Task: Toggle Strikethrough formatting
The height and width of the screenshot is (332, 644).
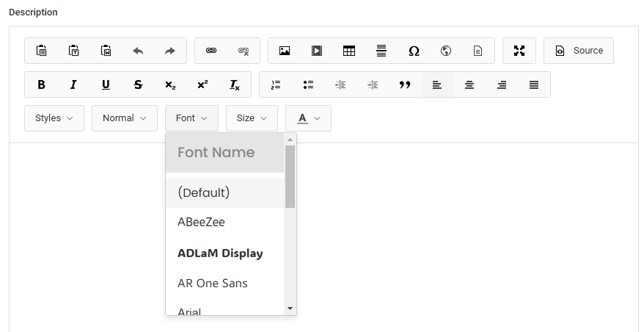Action: point(138,84)
